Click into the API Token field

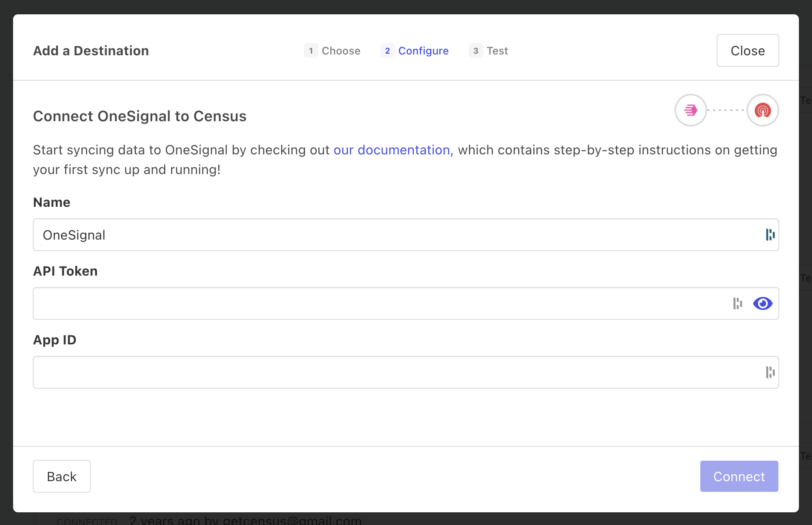coord(368,303)
